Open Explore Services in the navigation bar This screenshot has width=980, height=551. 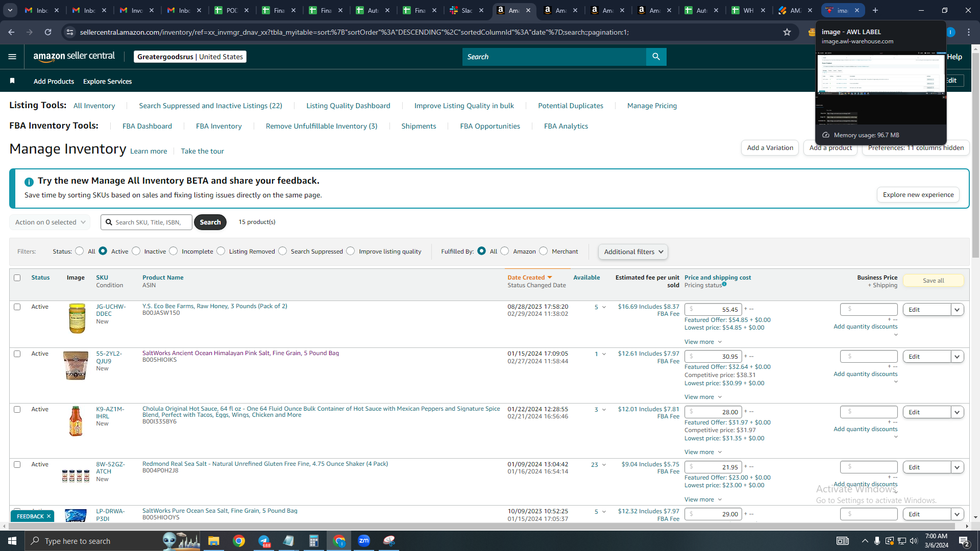pyautogui.click(x=107, y=81)
